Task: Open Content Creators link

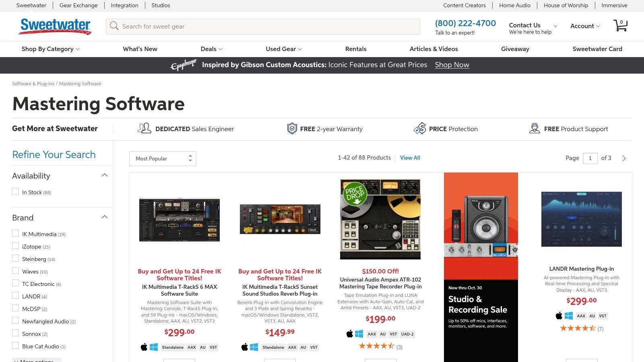Action: pos(464,5)
